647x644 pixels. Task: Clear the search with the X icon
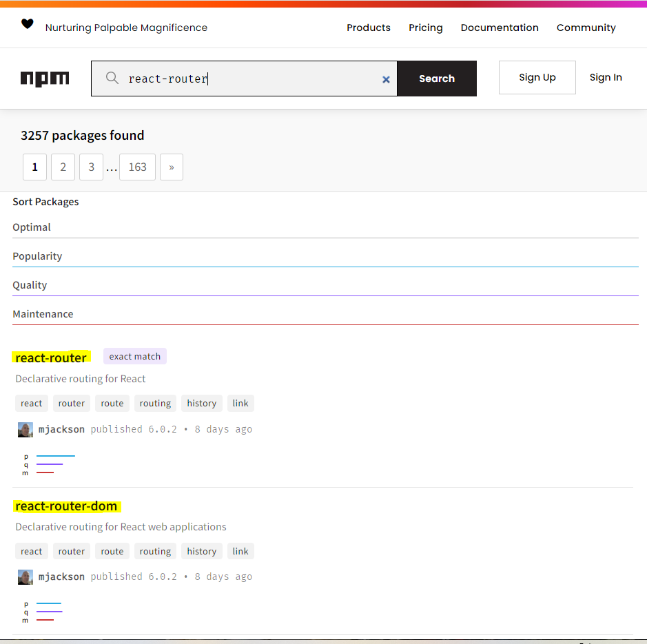386,79
